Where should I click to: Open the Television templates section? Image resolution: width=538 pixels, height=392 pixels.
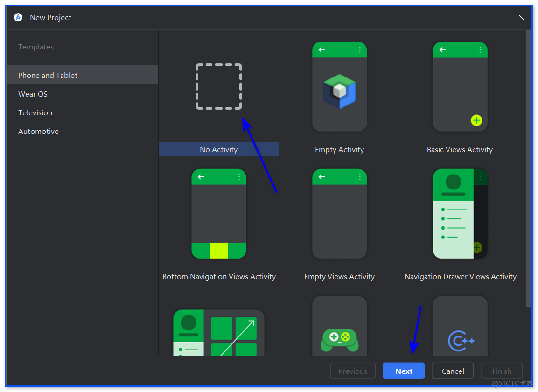pos(35,112)
